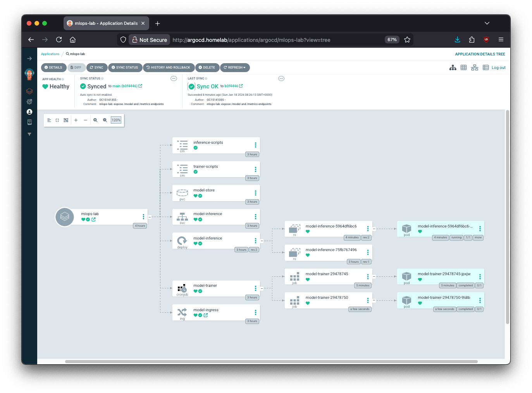Open the Pods grid view icon
The height and width of the screenshot is (393, 532).
[x=464, y=67]
